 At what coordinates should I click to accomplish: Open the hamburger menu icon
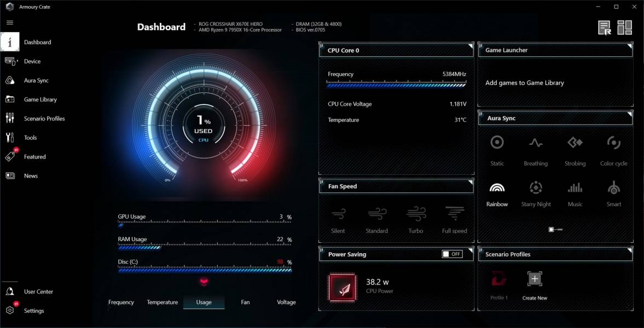(10, 22)
